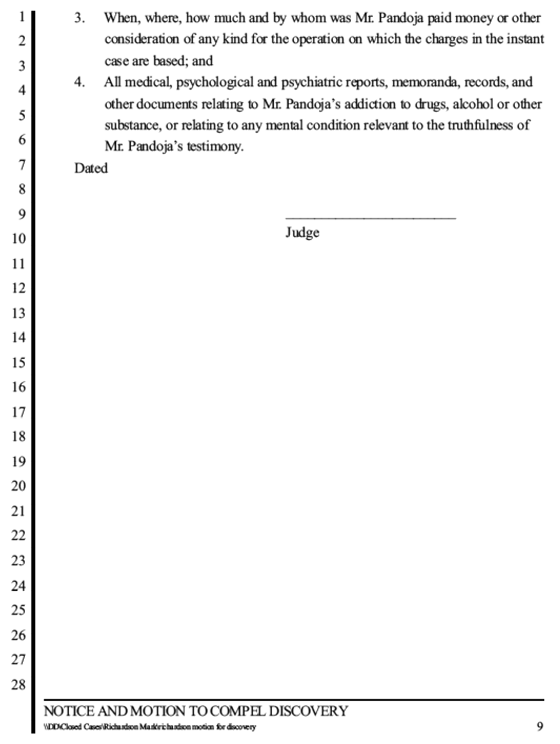Click the file path in the footer

coord(150,728)
